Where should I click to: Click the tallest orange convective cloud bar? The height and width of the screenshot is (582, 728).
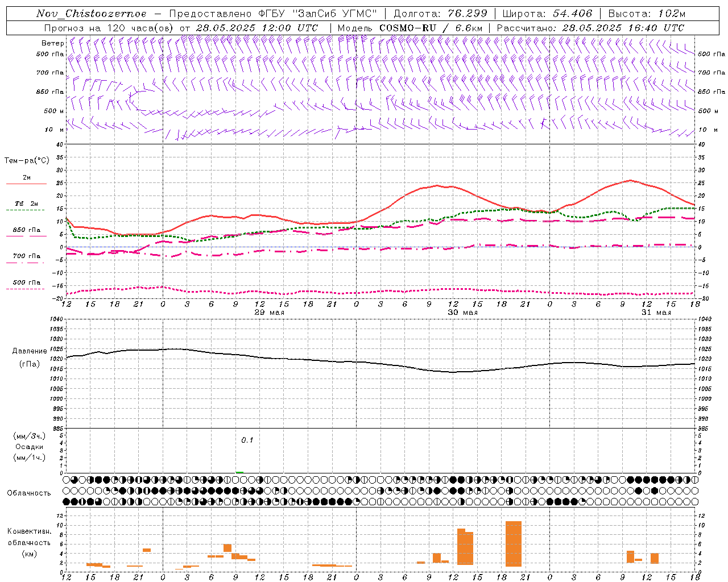pos(514,544)
